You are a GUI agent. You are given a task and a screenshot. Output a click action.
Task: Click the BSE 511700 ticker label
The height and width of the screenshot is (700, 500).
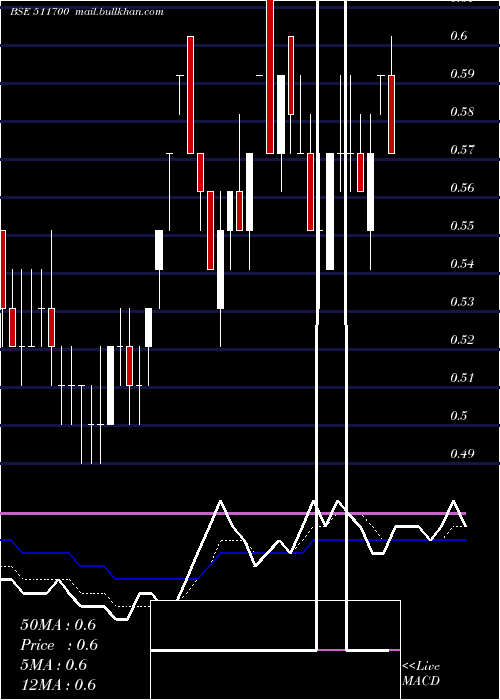click(x=39, y=12)
